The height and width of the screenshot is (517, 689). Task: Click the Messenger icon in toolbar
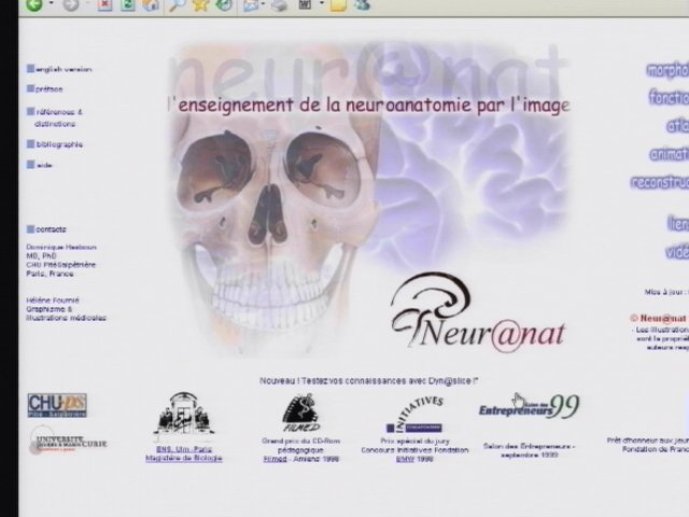click(x=362, y=4)
